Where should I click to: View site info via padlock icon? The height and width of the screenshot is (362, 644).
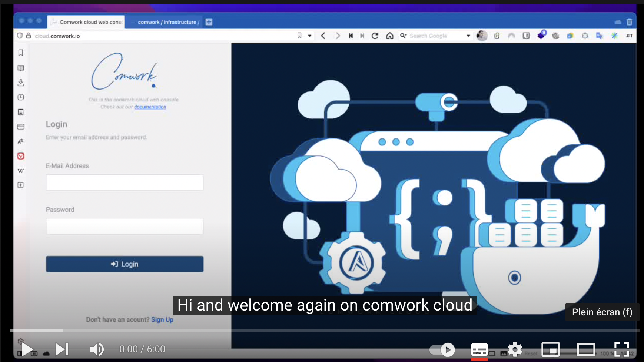tap(28, 36)
